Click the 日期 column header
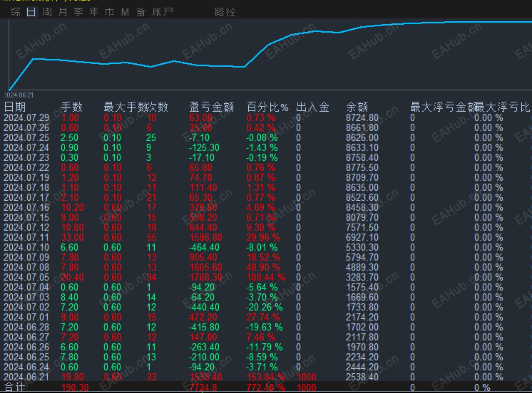This screenshot has width=532, height=393. tap(15, 107)
